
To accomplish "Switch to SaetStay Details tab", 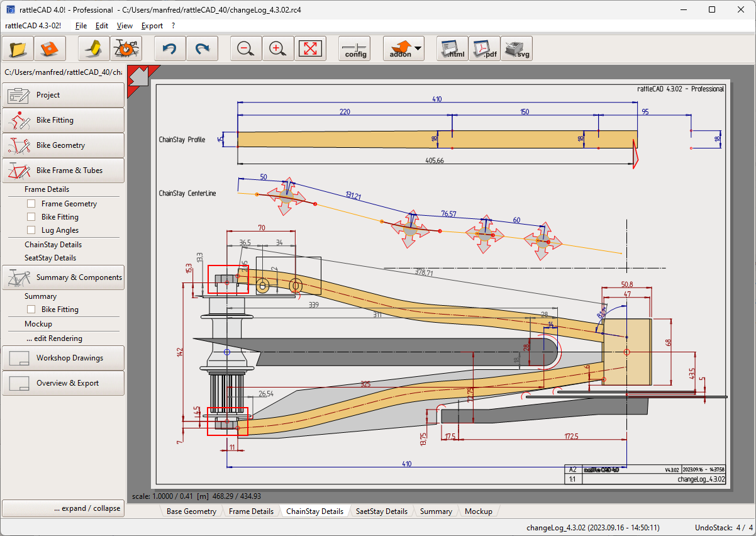I will click(381, 511).
